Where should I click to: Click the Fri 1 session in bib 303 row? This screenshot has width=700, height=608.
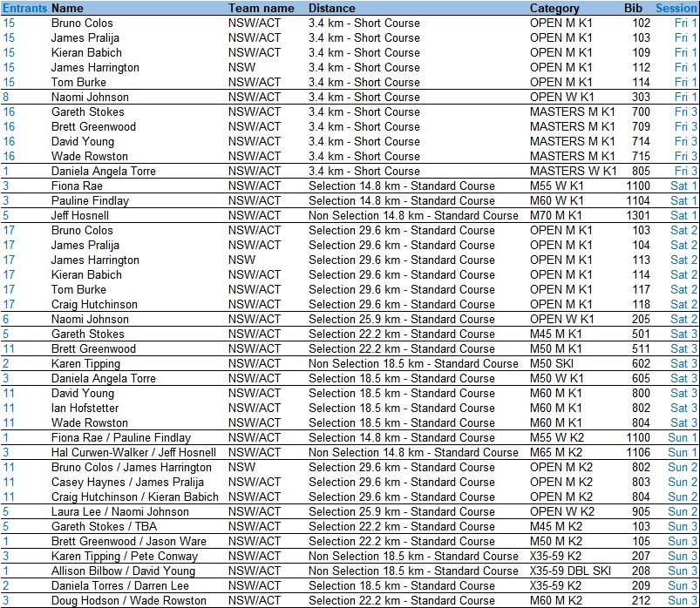(x=685, y=98)
